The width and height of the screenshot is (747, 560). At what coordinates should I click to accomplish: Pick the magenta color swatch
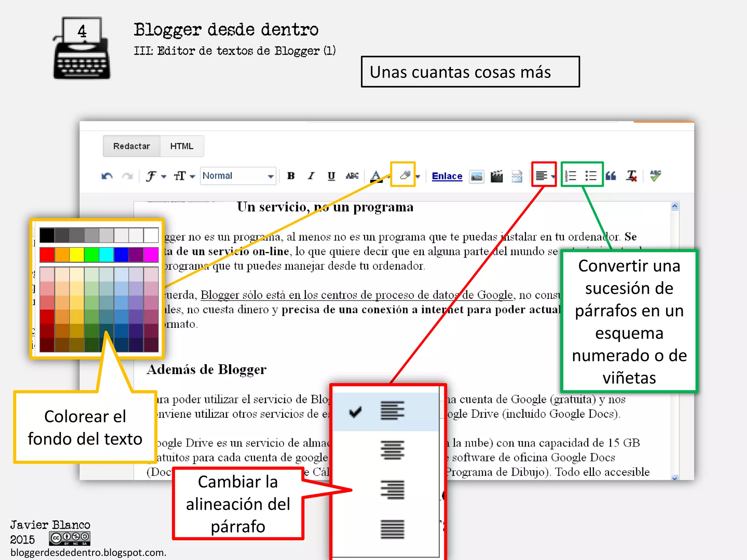click(151, 254)
